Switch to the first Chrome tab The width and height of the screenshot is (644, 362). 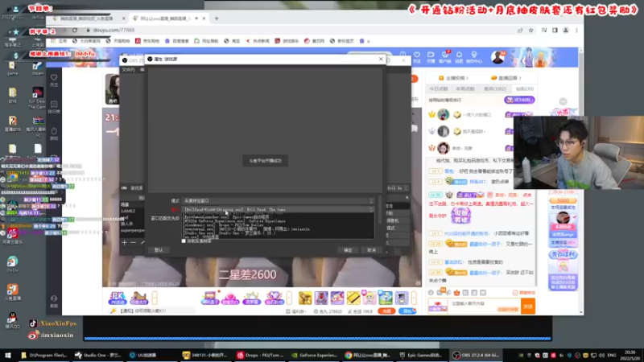(88, 19)
